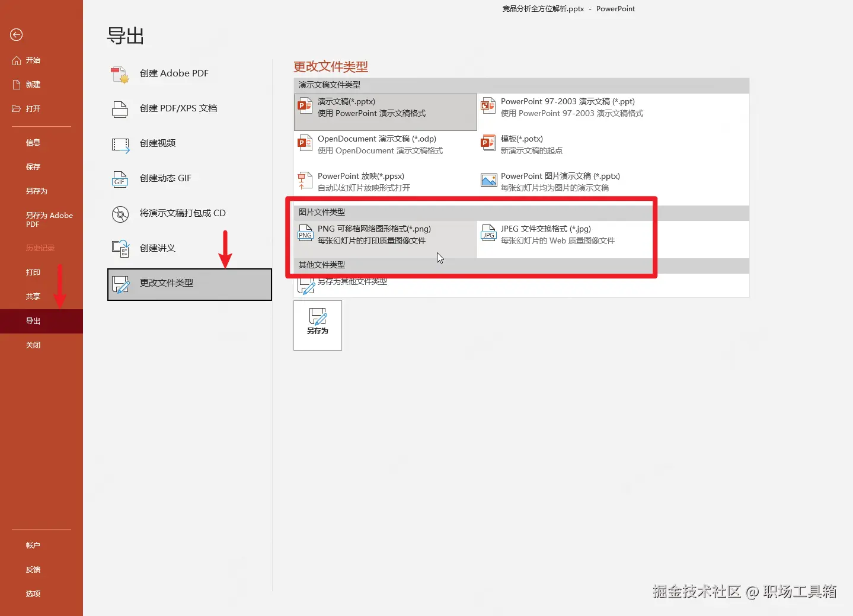Click the ppsx slideshow file icon
Image resolution: width=853 pixels, height=616 pixels.
[305, 181]
